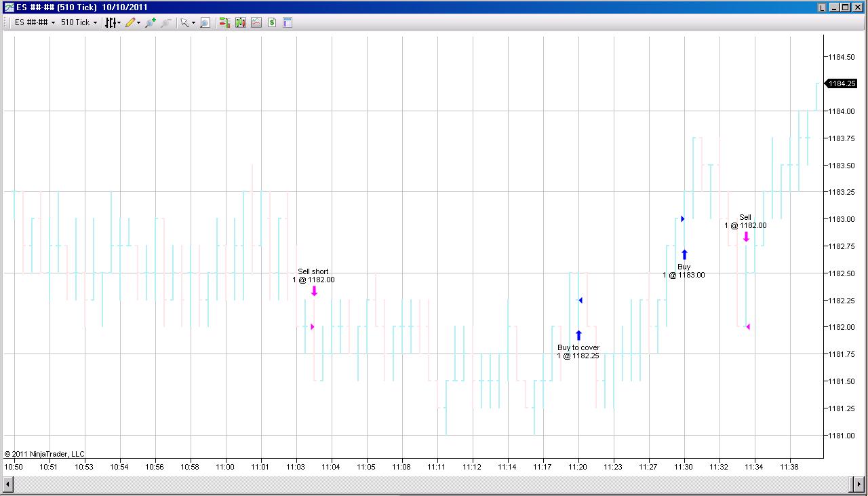The image size is (868, 496).
Task: Click '1 @ 1183.00' execution text
Action: pyautogui.click(x=684, y=275)
